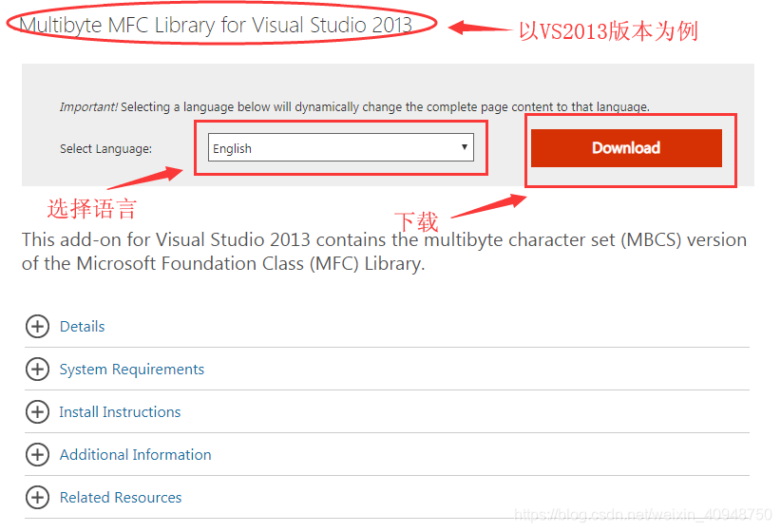Click the add-on description paragraph about MBCS
This screenshot has width=781, height=532.
click(x=384, y=252)
